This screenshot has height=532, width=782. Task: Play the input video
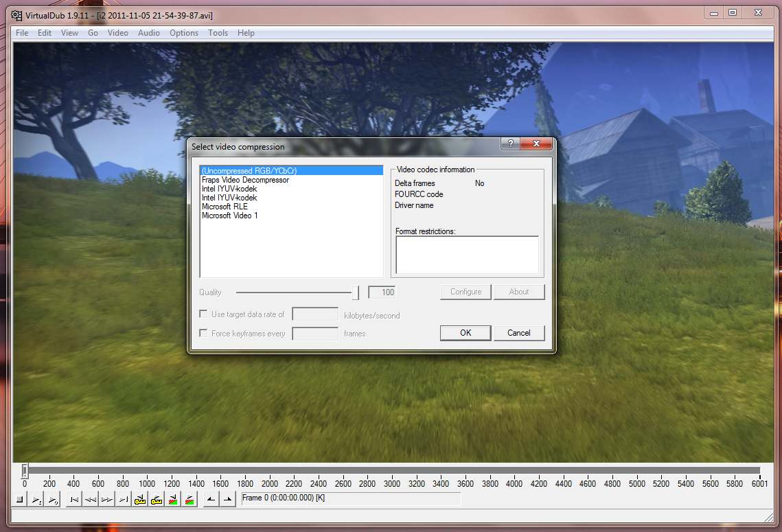[x=36, y=499]
